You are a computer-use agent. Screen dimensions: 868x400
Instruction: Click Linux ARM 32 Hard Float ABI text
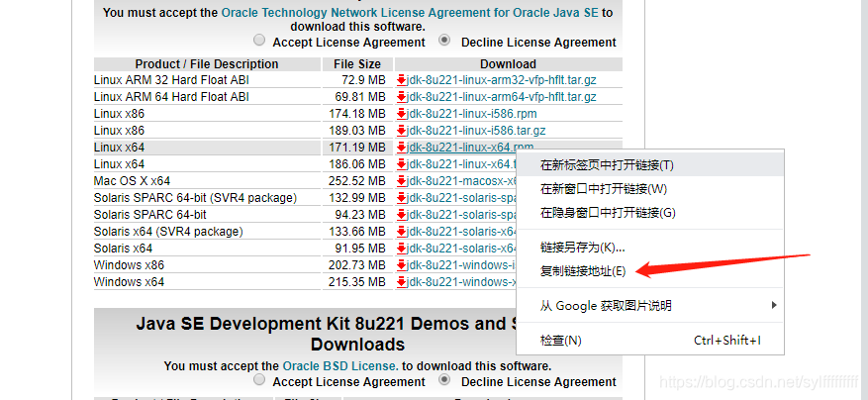click(171, 80)
